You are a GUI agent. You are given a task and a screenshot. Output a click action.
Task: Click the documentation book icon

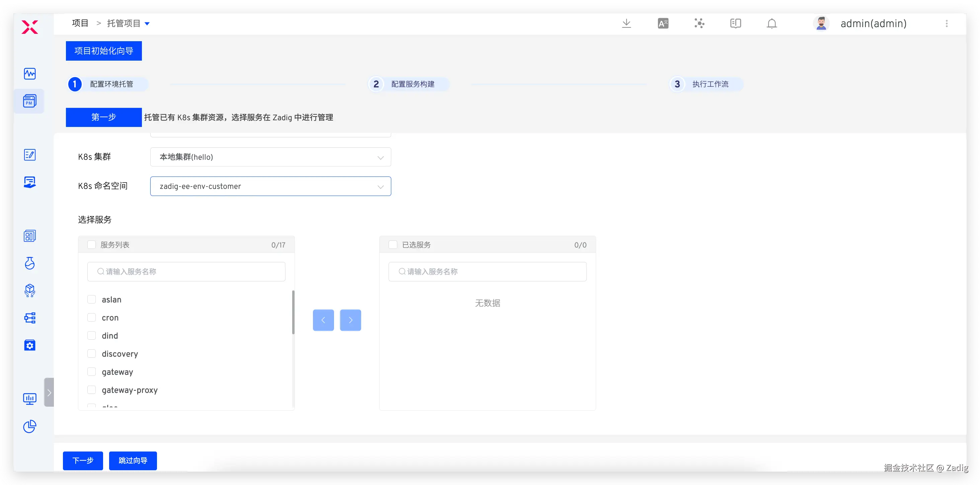[x=735, y=23]
